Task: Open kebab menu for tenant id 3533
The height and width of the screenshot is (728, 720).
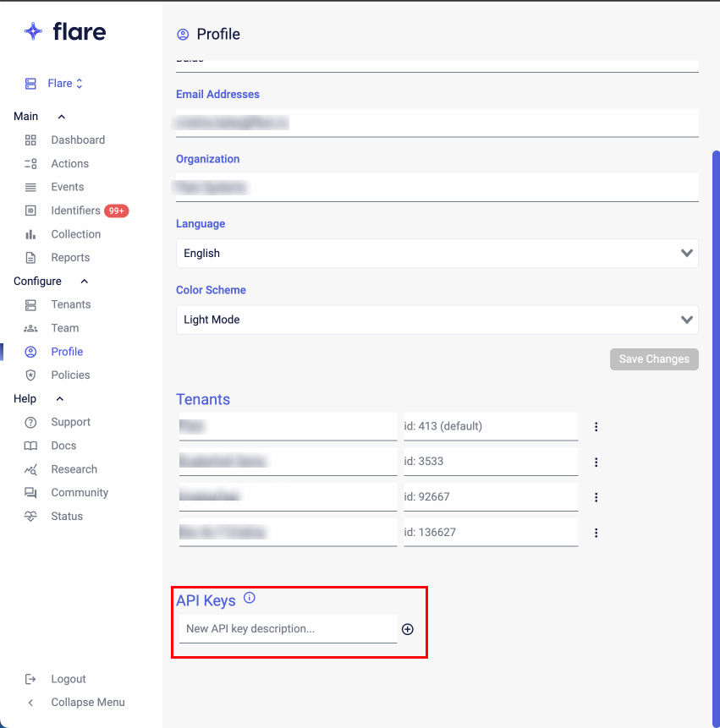Action: tap(596, 463)
